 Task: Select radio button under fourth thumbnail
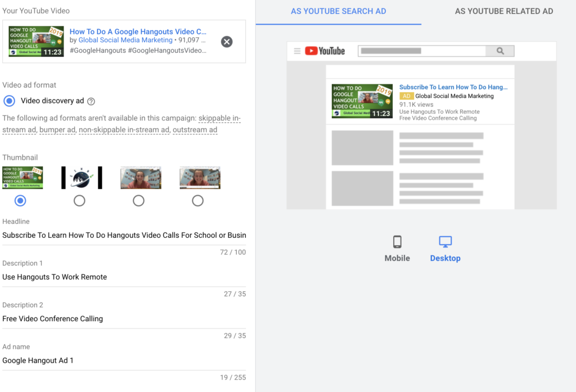coord(197,201)
